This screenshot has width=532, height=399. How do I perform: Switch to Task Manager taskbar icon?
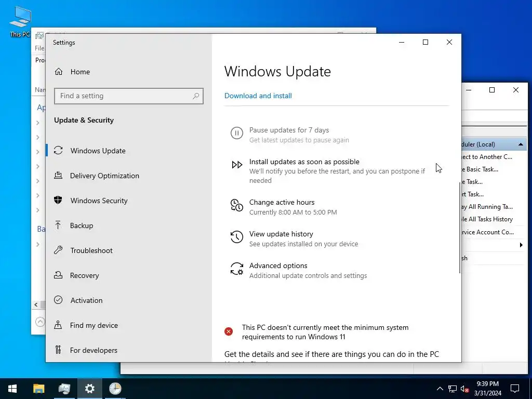(x=64, y=389)
